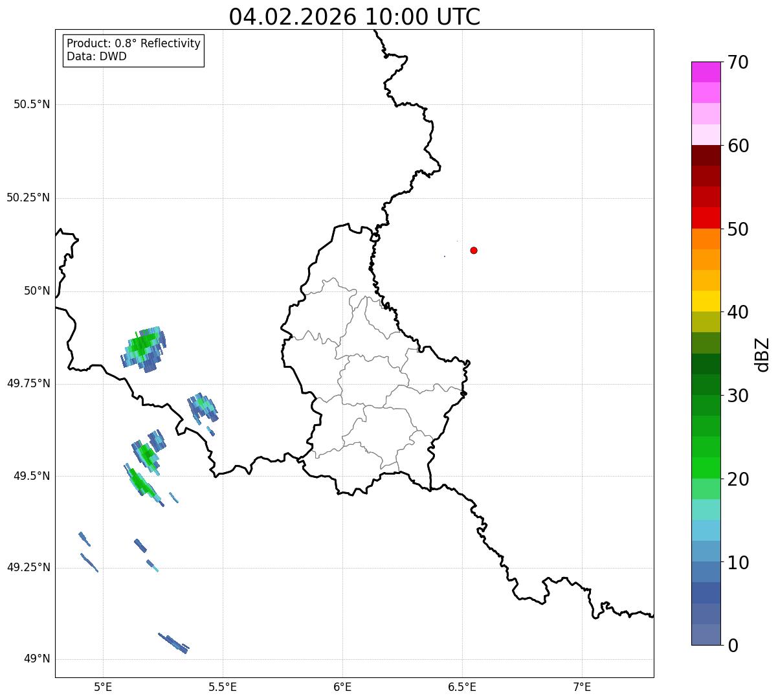778x700 pixels.
Task: Click the 'Product: 0.8° Reflectivity' text
Action: pyautogui.click(x=134, y=43)
